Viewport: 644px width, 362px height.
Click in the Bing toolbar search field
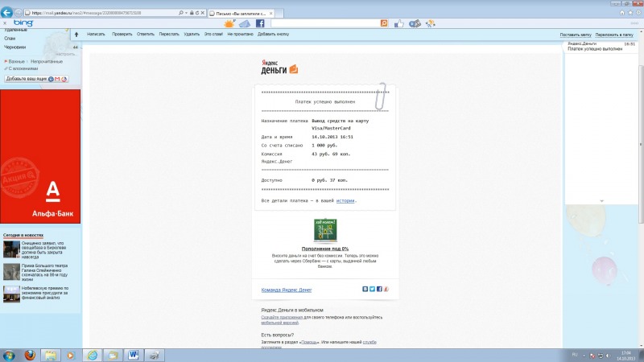click(322, 23)
